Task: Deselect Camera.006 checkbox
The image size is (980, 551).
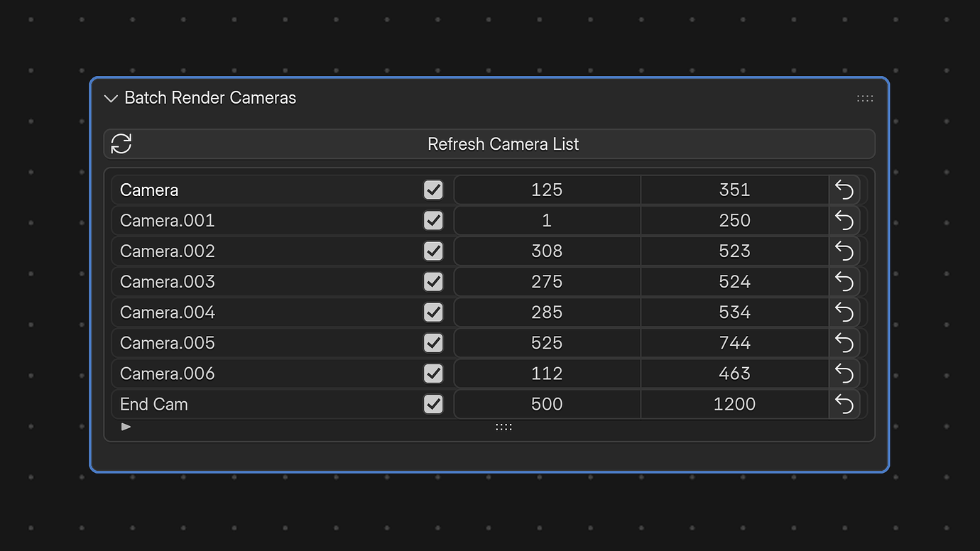Action: pos(433,373)
